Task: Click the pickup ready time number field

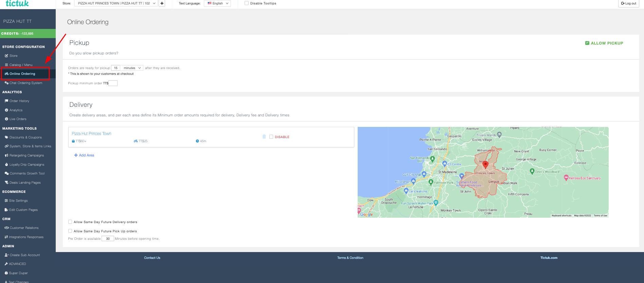Action: (116, 68)
